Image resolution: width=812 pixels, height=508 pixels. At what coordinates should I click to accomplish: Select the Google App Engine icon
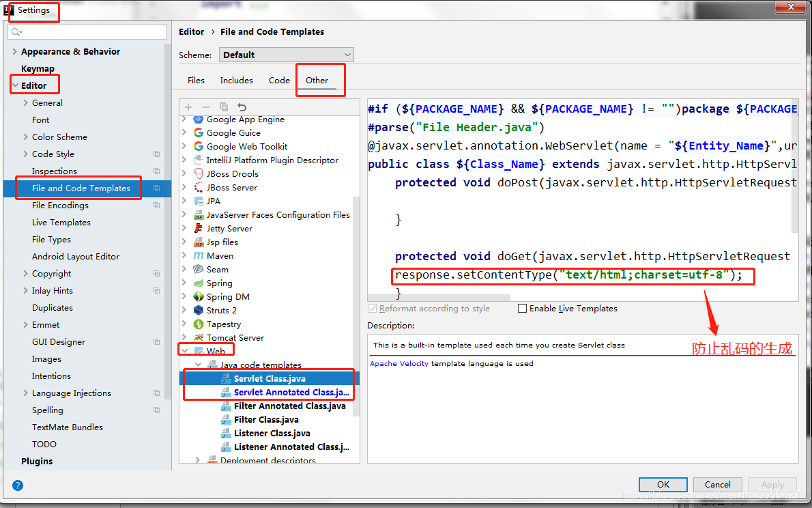[x=199, y=119]
